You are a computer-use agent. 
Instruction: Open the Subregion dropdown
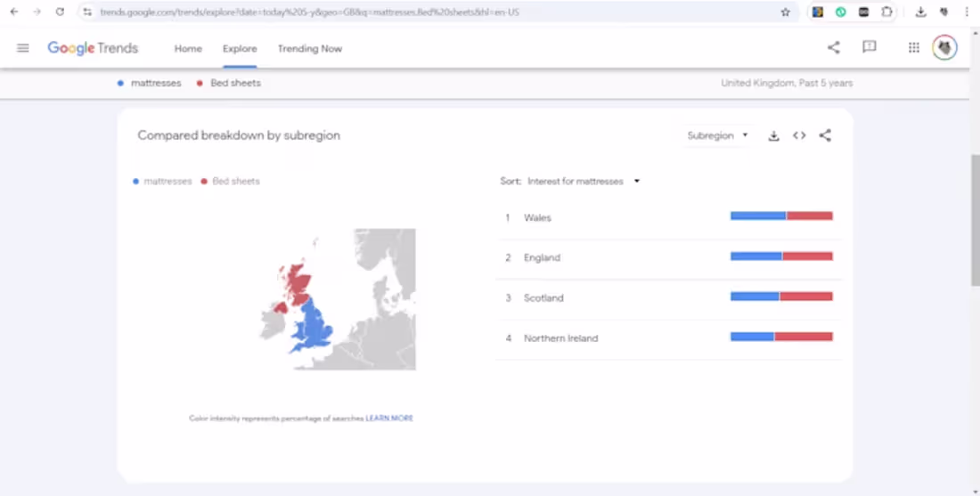pyautogui.click(x=717, y=136)
